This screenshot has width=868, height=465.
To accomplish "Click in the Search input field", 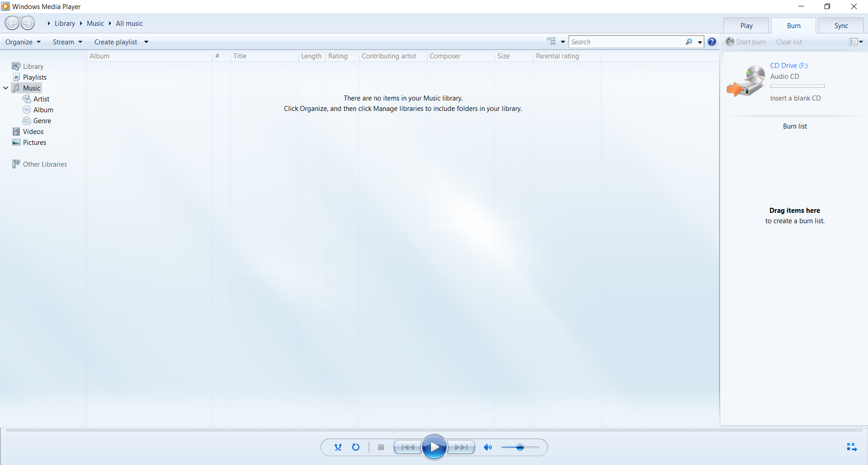I will 626,42.
